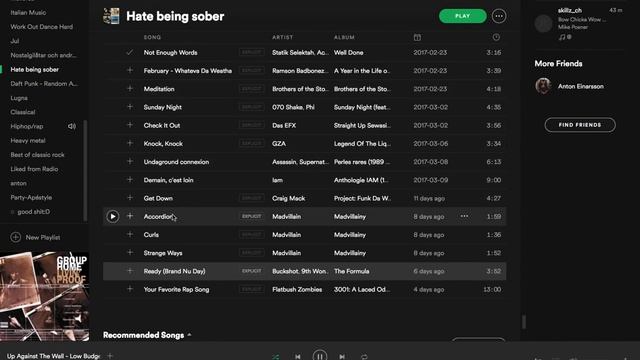Click the speaker icon beside Hiphop/rap

pyautogui.click(x=72, y=127)
